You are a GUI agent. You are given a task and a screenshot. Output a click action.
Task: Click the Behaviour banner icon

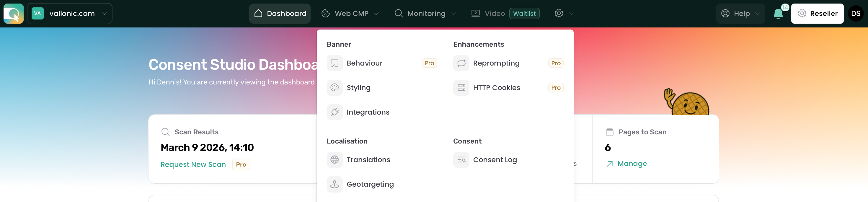tap(334, 63)
